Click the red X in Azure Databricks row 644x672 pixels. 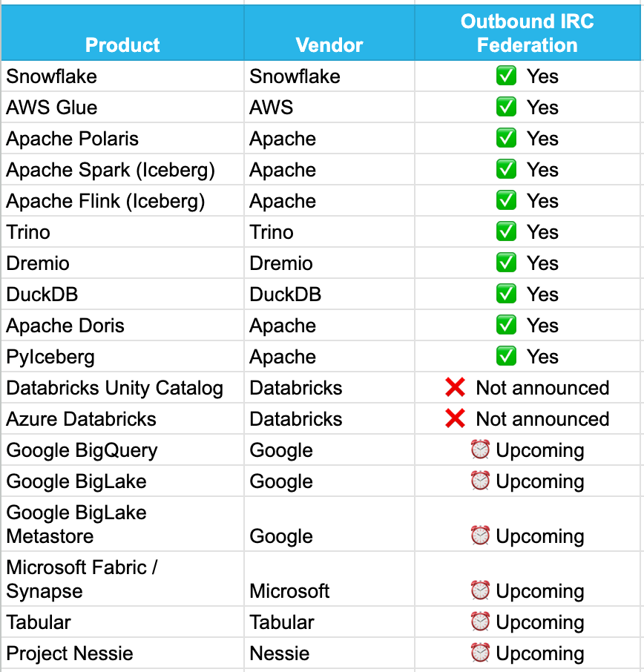[x=455, y=419]
